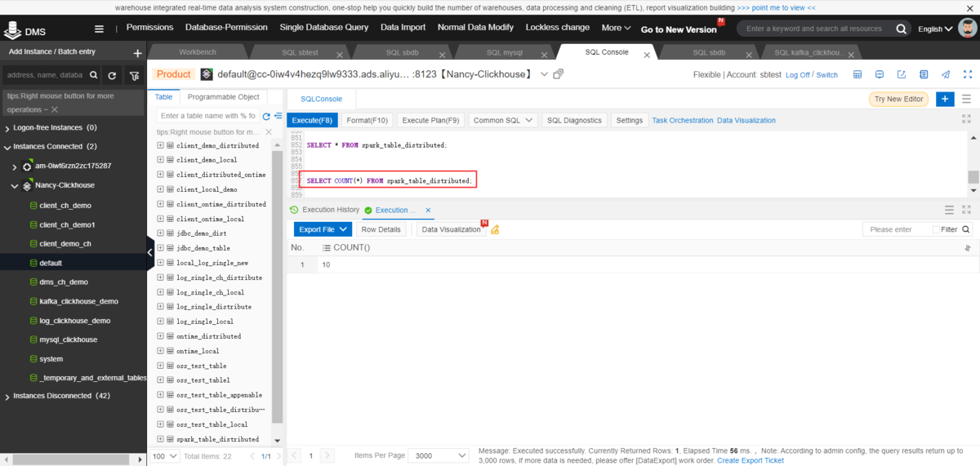
Task: Open the database switch chevron after Nancy-Clickhouse
Action: (x=545, y=74)
